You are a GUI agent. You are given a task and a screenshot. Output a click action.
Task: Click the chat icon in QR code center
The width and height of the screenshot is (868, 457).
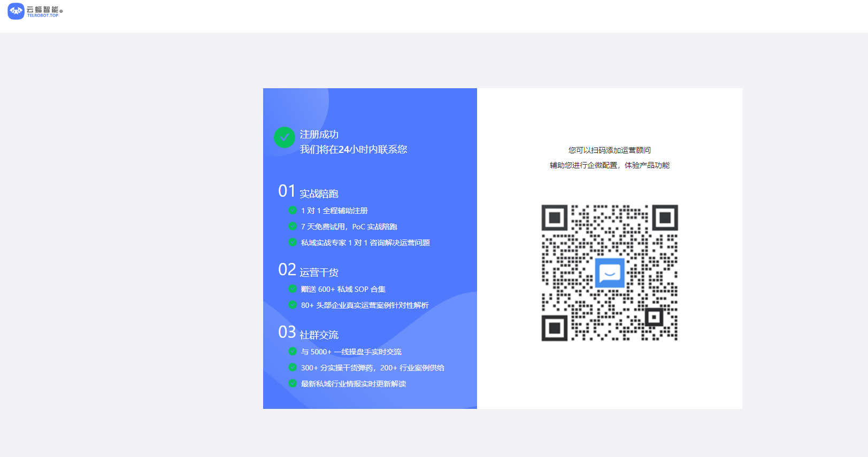point(610,273)
